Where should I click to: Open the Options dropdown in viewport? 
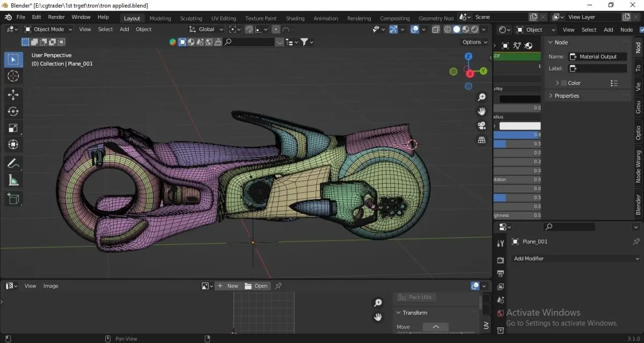coord(474,42)
